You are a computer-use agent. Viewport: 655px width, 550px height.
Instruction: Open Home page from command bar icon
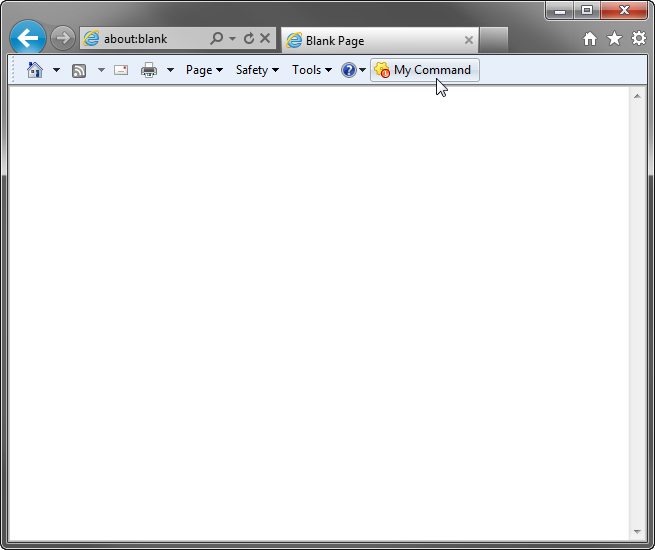tap(35, 70)
